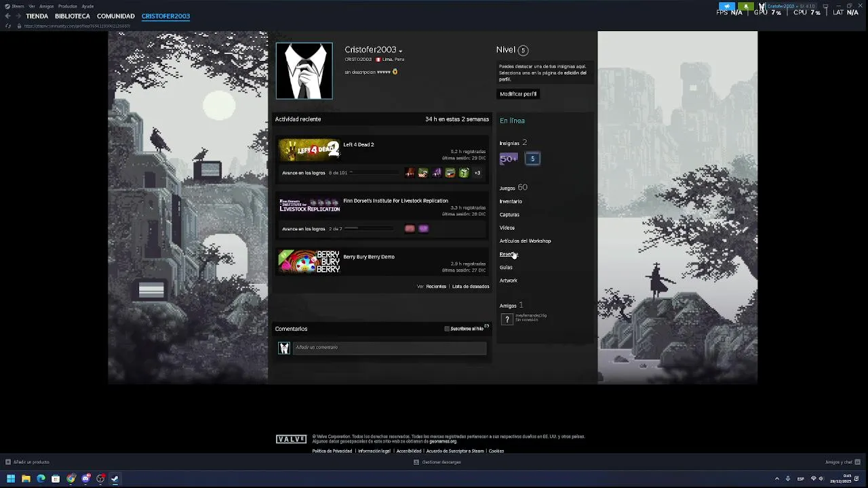
Task: Open the Productos menu
Action: click(68, 6)
